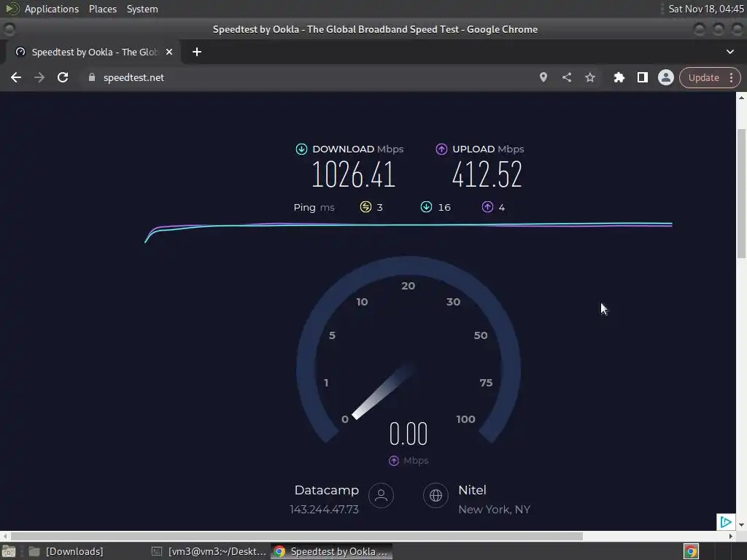
Task: Click upload result 412.52
Action: (487, 174)
